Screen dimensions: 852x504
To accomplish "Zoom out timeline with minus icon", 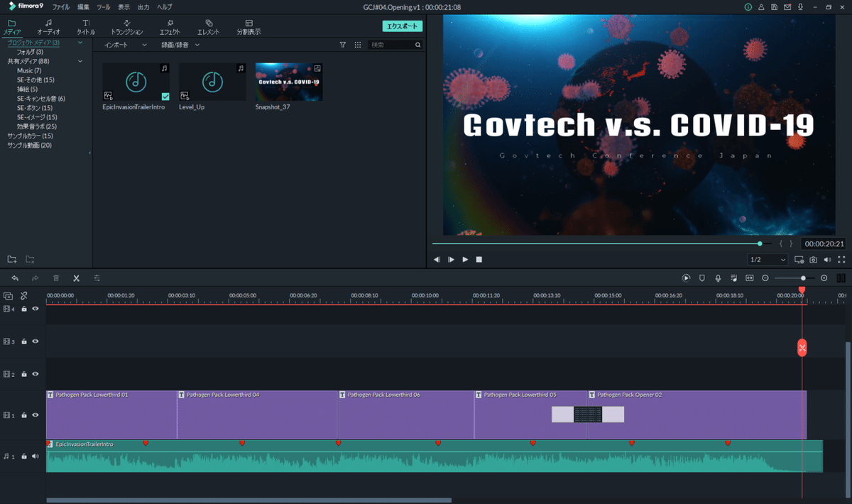I will tap(765, 278).
